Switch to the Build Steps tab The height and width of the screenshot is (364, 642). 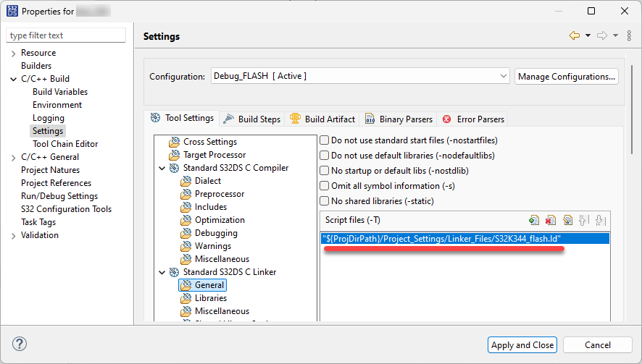pos(252,119)
